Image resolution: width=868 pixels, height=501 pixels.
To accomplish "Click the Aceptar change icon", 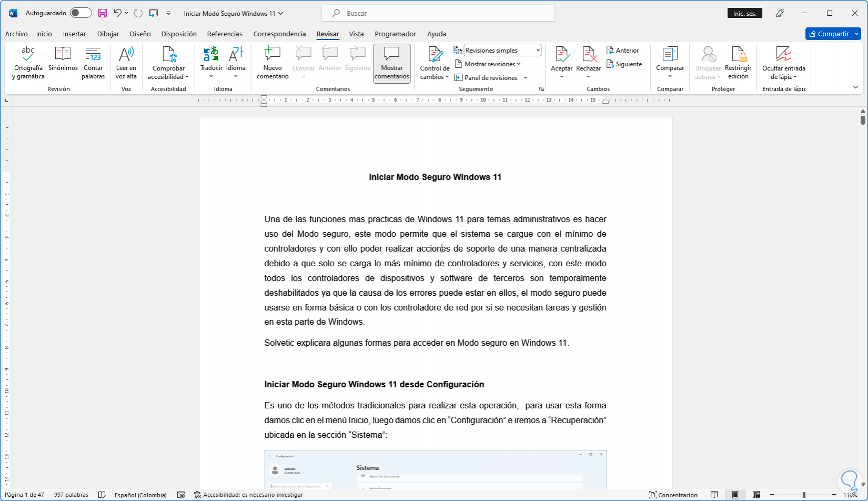I will pyautogui.click(x=562, y=54).
